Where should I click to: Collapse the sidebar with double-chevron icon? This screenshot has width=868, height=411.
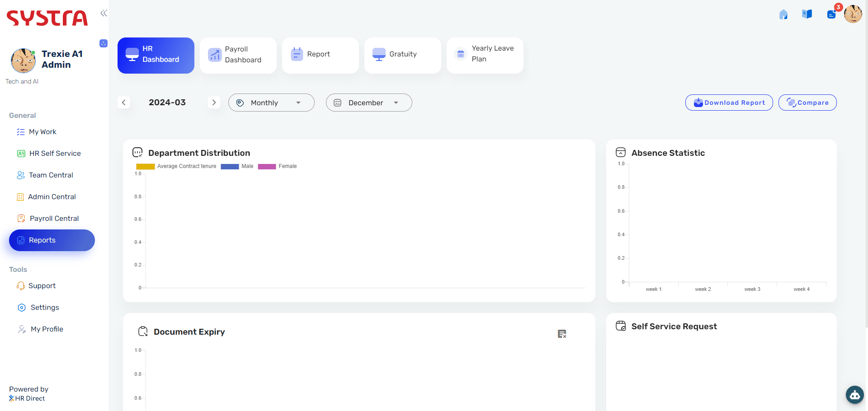[x=104, y=13]
